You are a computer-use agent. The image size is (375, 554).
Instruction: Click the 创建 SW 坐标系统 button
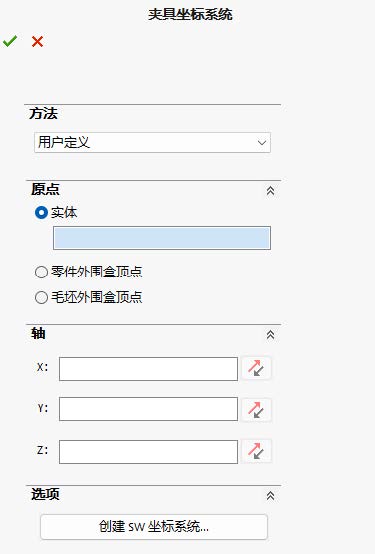[154, 527]
